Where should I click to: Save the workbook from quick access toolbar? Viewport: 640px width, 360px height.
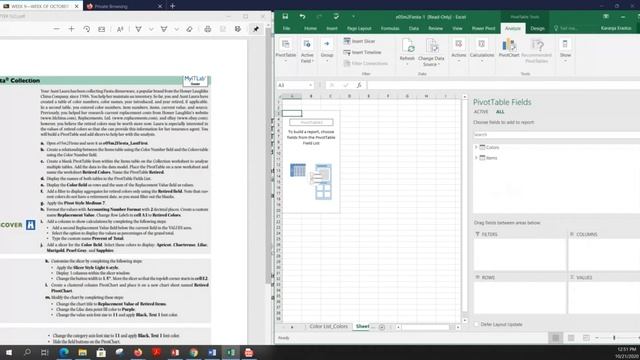[285, 16]
